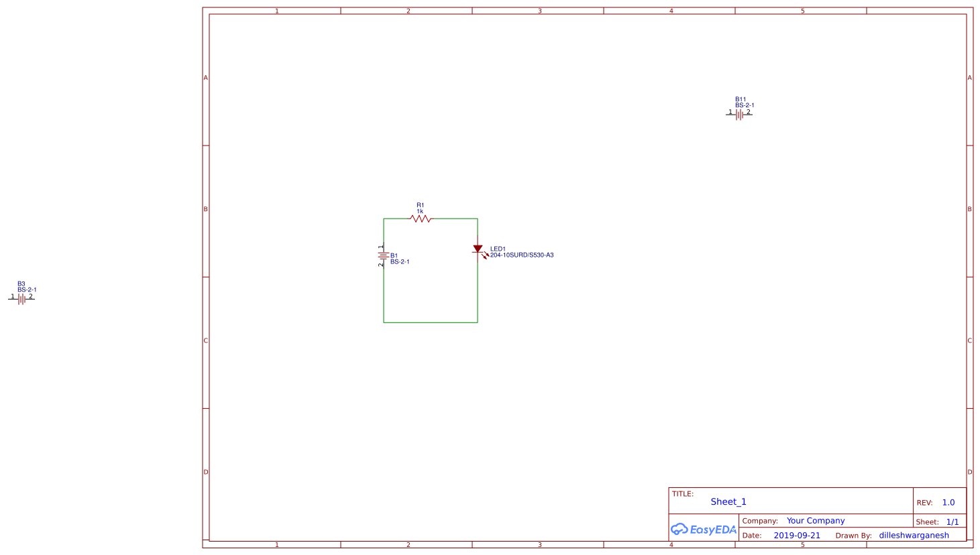
Task: Click the Your Company field
Action: pyautogui.click(x=816, y=521)
